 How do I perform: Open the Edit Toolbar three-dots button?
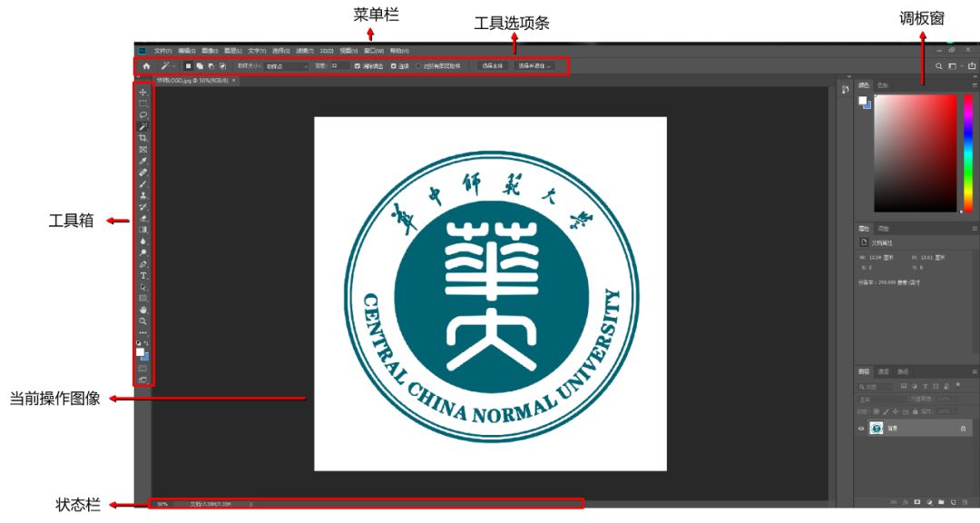point(143,332)
